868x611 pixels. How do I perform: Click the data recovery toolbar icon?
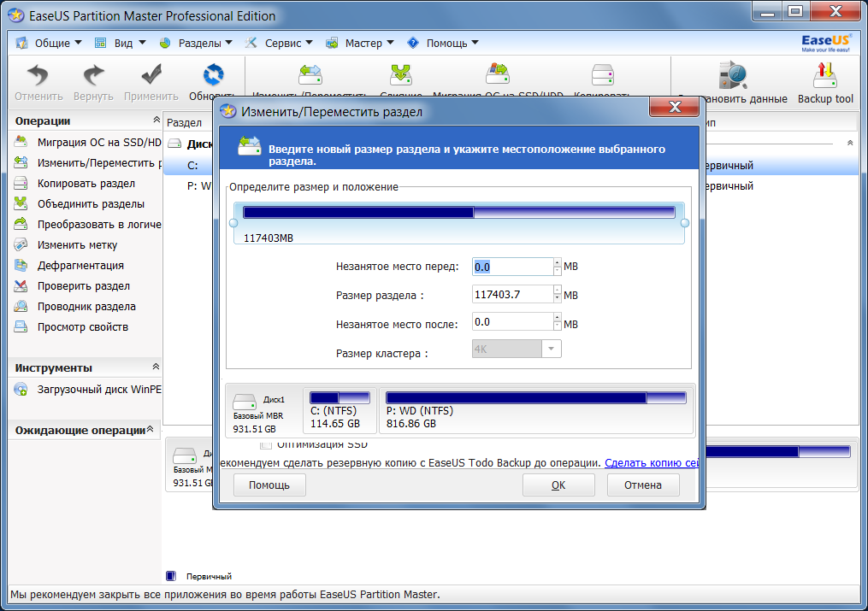pyautogui.click(x=733, y=75)
